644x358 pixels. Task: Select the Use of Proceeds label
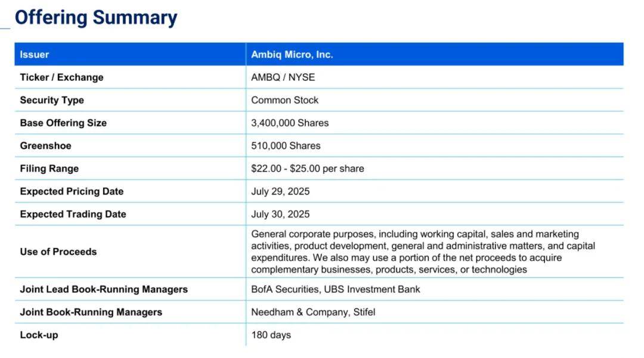click(x=58, y=252)
